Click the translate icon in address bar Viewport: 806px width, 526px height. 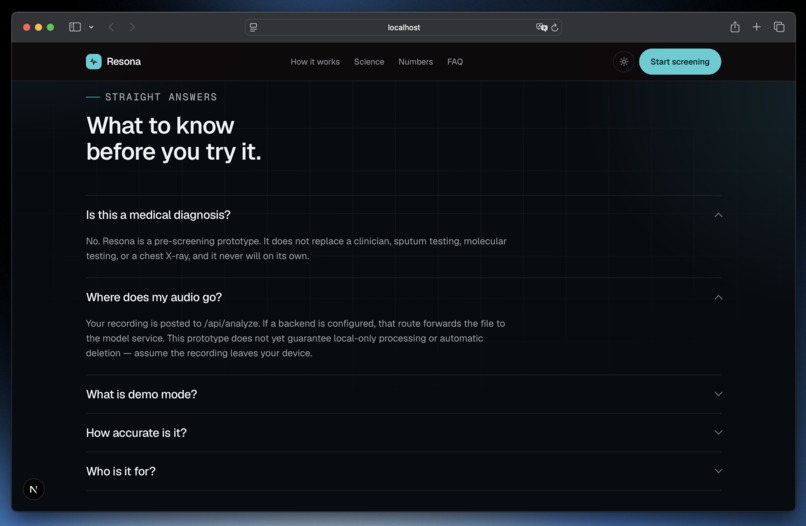(x=541, y=27)
